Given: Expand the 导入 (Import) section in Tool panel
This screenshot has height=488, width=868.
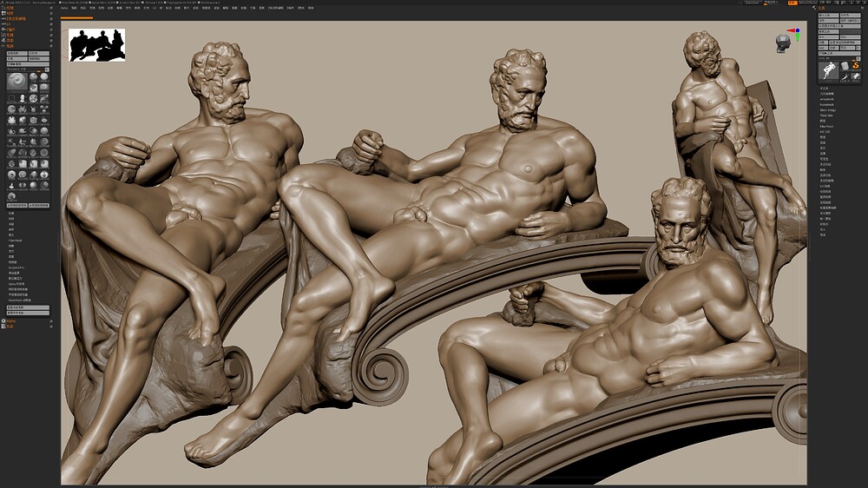Looking at the screenshot, I should coord(823,229).
